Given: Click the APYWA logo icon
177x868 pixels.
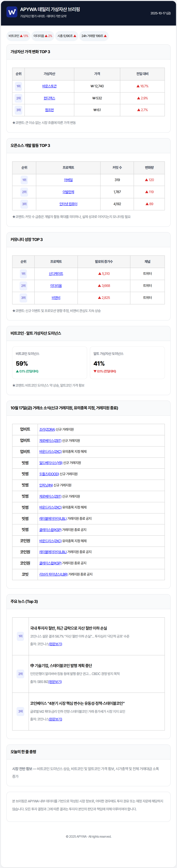Looking at the screenshot, I should [x=12, y=12].
